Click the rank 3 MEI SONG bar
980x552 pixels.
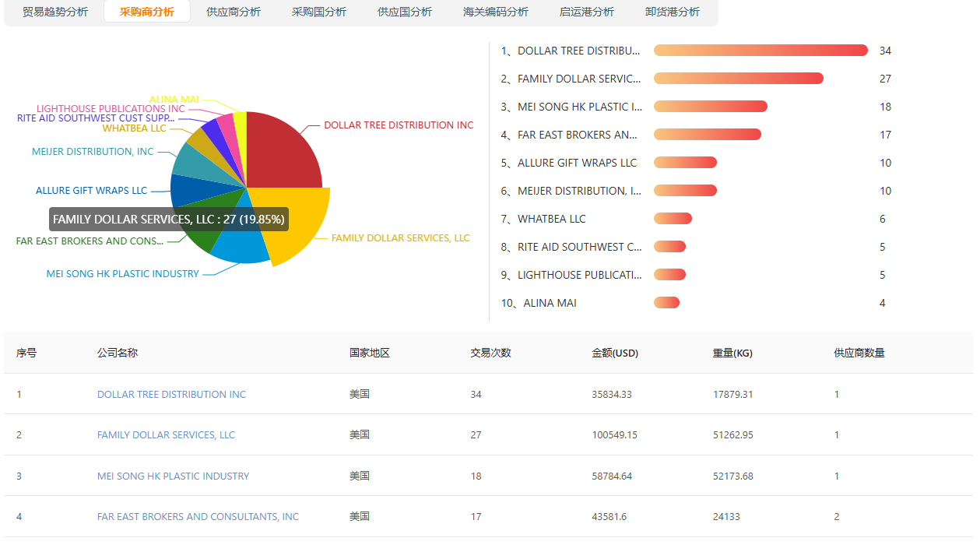[711, 107]
